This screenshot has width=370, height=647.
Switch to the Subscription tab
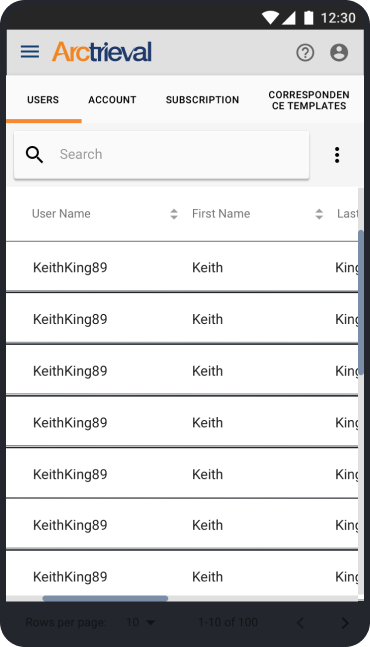(203, 100)
